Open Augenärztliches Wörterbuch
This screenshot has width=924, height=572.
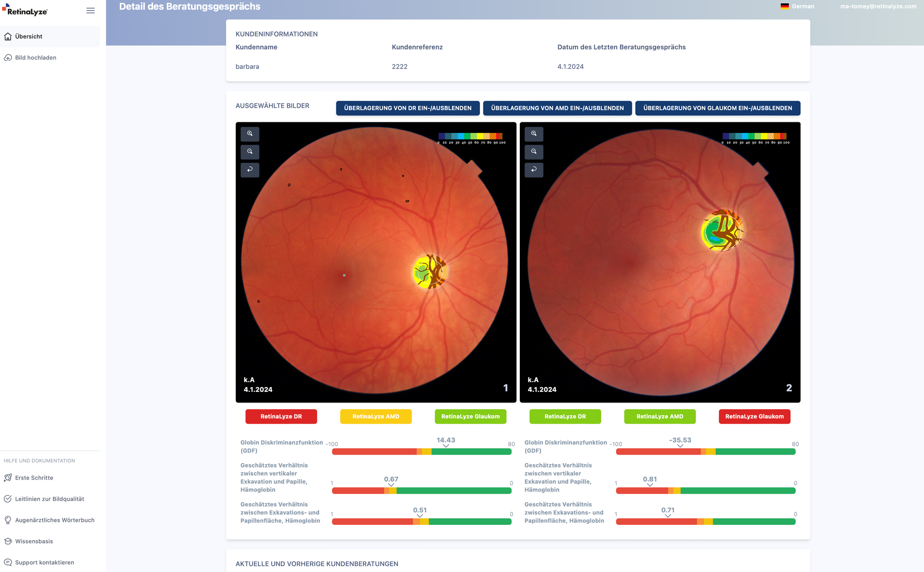(50, 520)
